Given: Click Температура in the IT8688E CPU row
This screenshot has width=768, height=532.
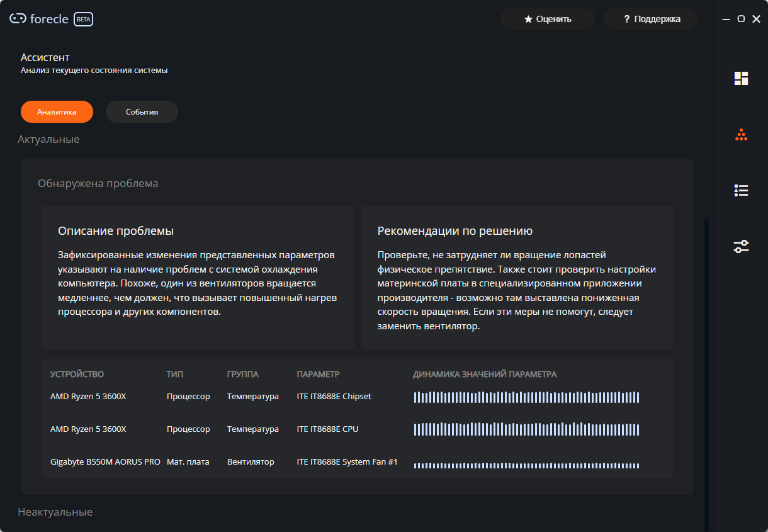Looking at the screenshot, I should [253, 429].
